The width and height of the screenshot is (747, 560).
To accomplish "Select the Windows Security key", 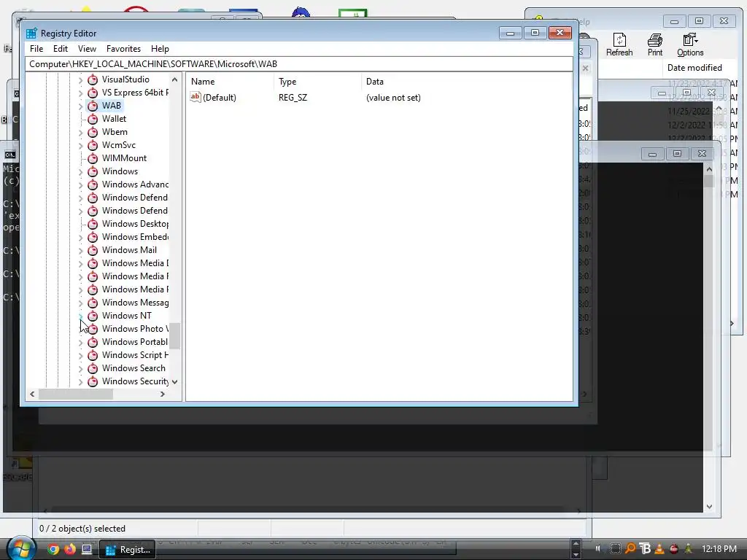I will pyautogui.click(x=135, y=381).
